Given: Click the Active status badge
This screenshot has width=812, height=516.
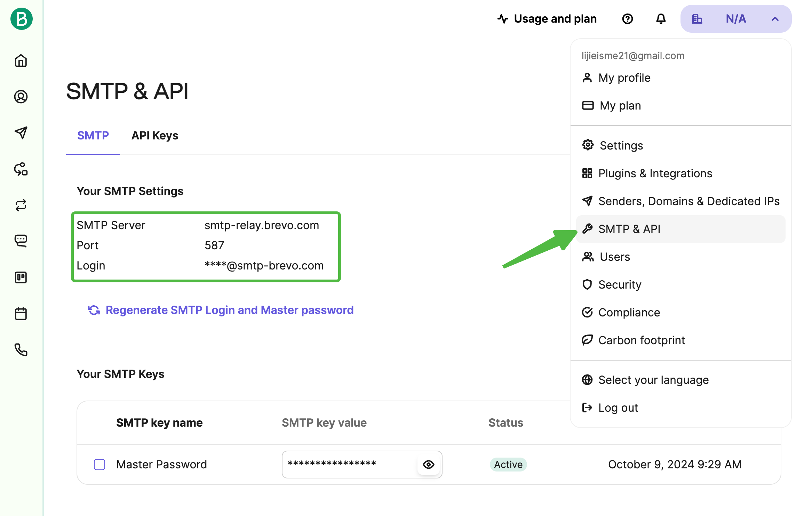Looking at the screenshot, I should (508, 465).
